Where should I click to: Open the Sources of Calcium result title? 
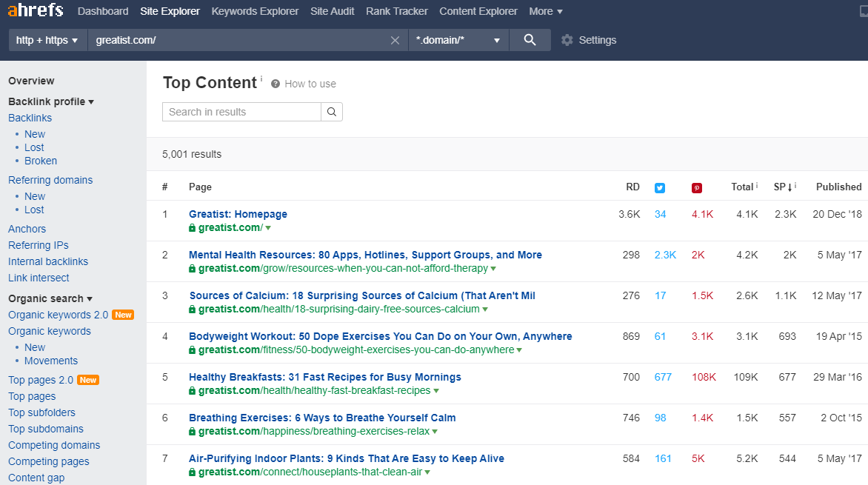363,295
